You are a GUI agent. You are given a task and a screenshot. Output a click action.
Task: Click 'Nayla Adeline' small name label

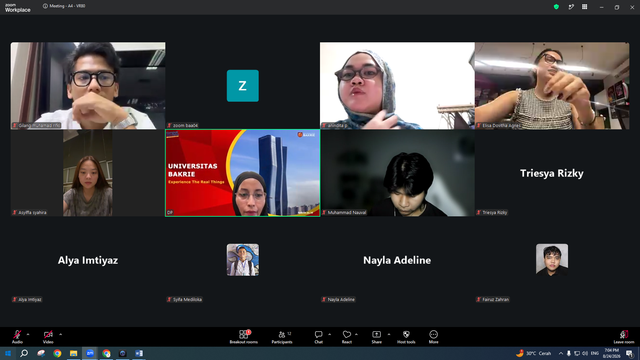tap(338, 300)
